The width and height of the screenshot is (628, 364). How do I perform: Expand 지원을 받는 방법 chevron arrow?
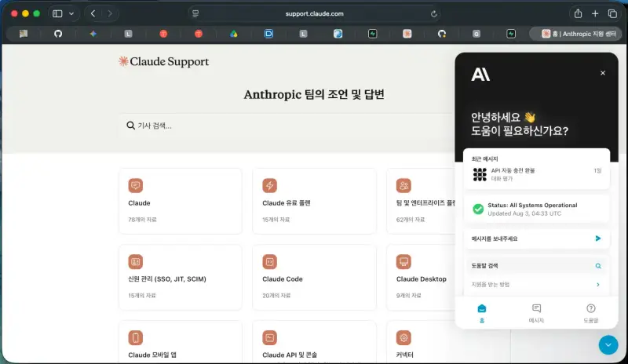click(598, 285)
